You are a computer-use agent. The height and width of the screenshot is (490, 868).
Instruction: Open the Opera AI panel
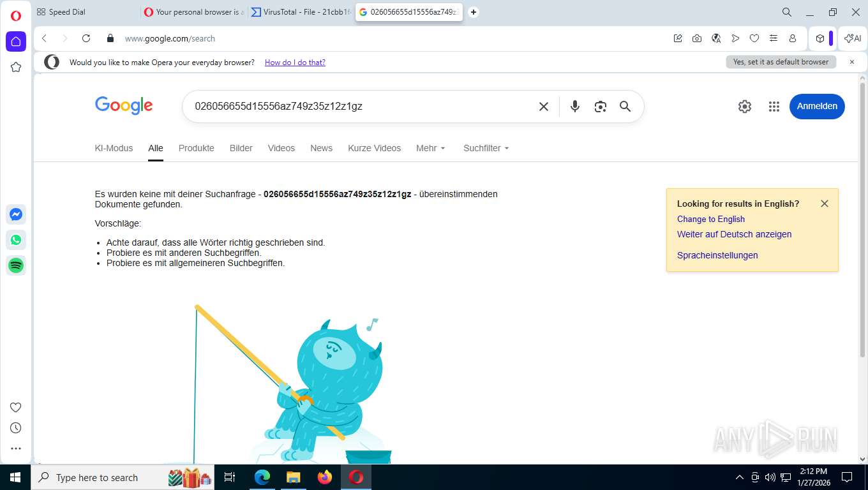(x=853, y=38)
